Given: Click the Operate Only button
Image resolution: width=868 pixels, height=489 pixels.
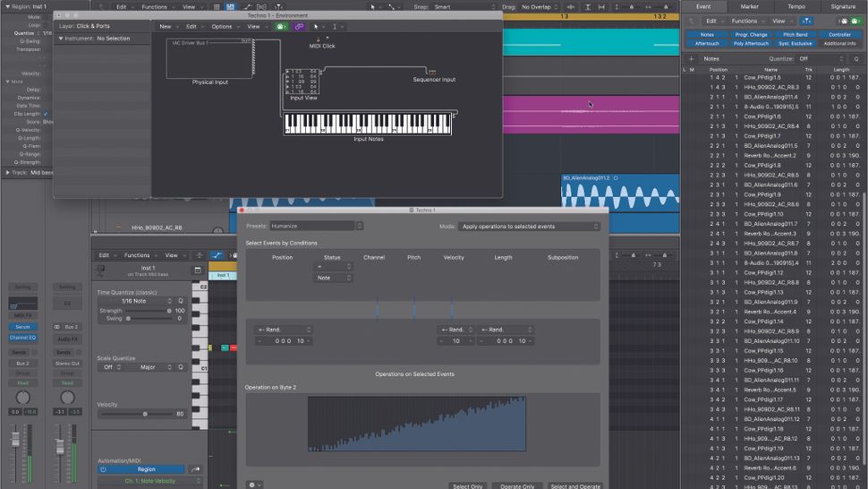Looking at the screenshot, I should pyautogui.click(x=517, y=485).
